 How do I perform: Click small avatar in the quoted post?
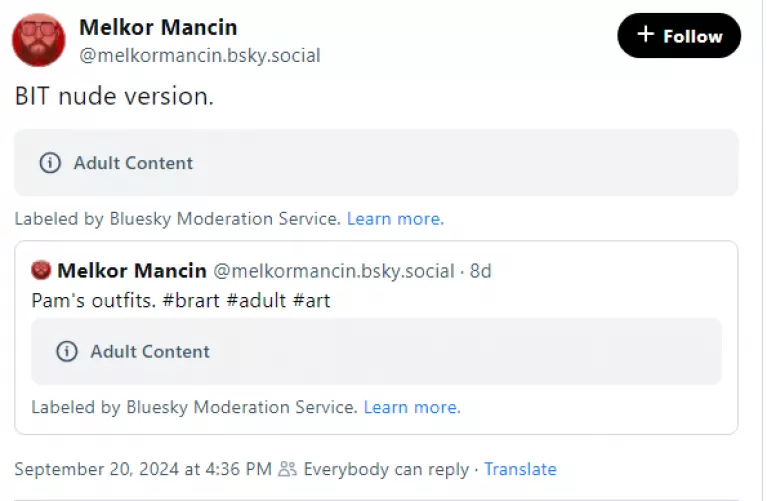tap(41, 270)
